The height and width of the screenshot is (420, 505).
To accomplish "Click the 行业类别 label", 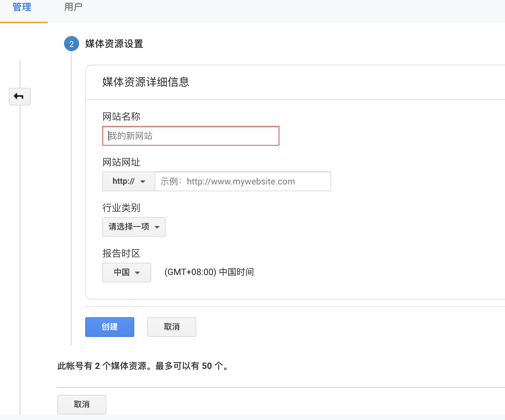I will coord(121,208).
